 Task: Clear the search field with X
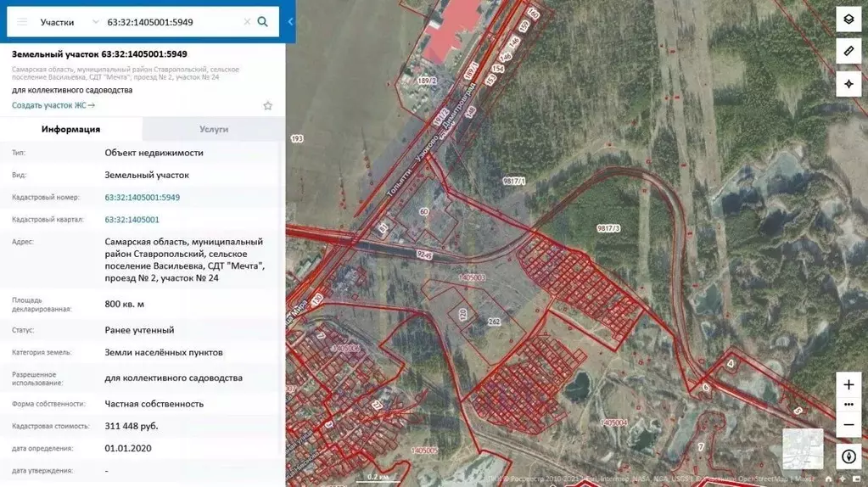pyautogui.click(x=247, y=22)
